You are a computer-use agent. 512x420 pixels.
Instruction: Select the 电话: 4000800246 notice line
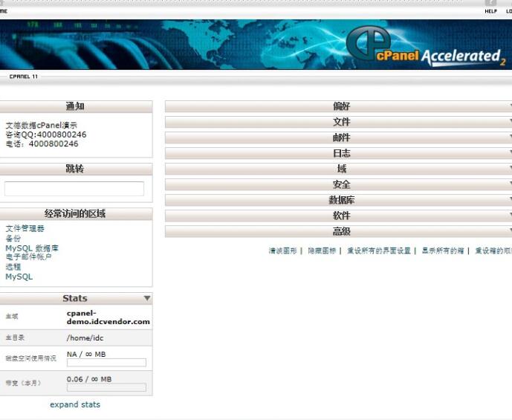(42, 143)
